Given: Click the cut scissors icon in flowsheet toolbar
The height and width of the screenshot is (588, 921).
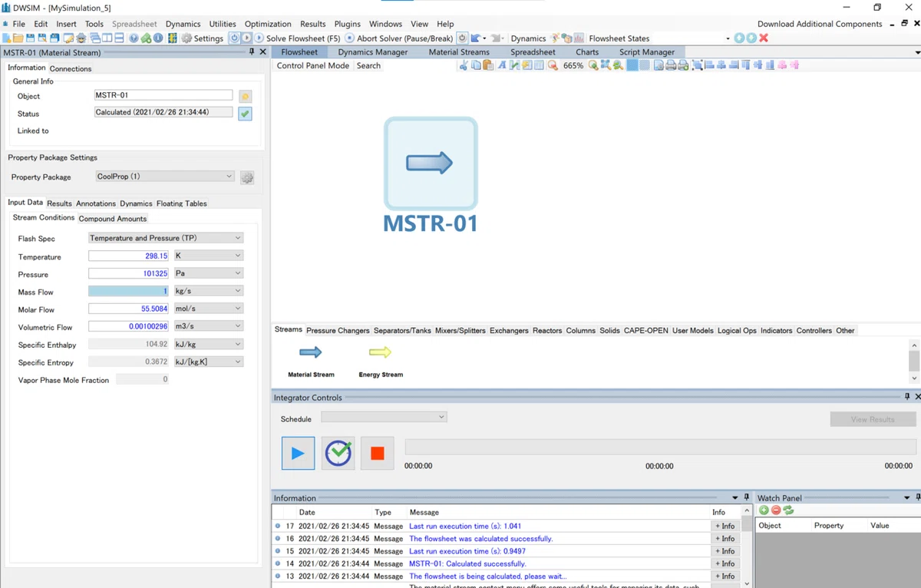Looking at the screenshot, I should [464, 65].
